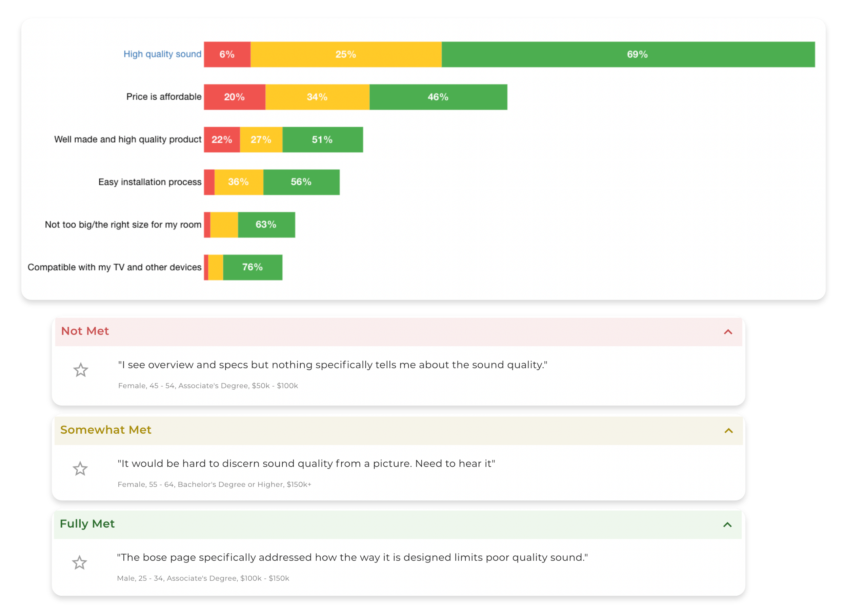Collapse the Not Met section chevron

pyautogui.click(x=728, y=332)
